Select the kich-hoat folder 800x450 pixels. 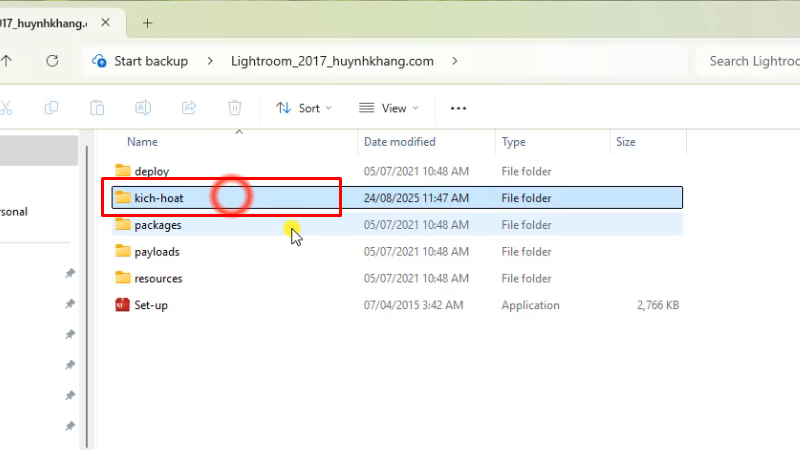(397, 197)
